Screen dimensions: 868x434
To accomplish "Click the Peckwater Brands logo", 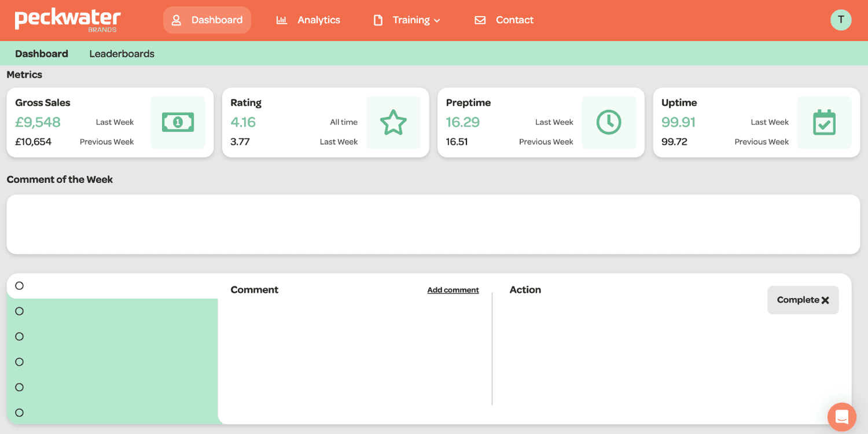I will click(68, 20).
